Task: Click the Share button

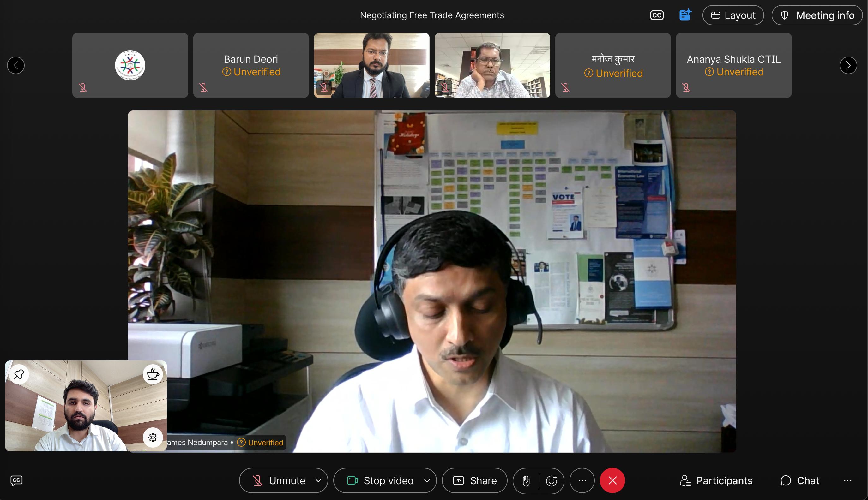Action: pos(474,480)
